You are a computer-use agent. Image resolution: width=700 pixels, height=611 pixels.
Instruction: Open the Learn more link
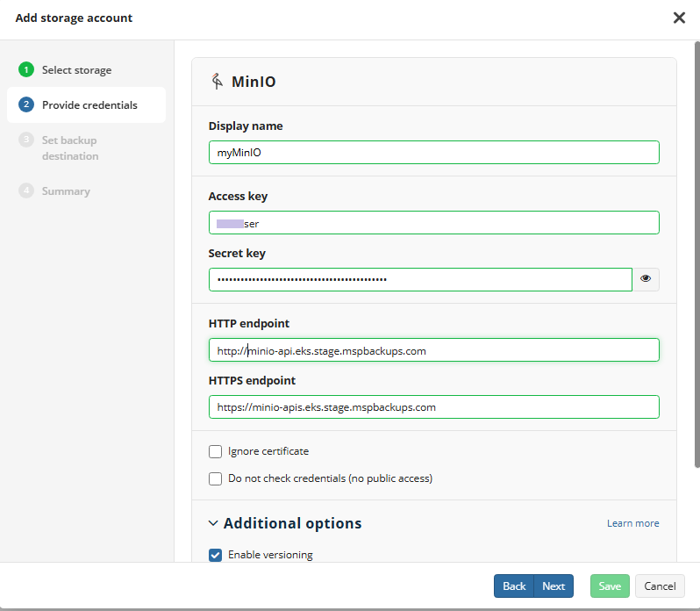click(632, 523)
